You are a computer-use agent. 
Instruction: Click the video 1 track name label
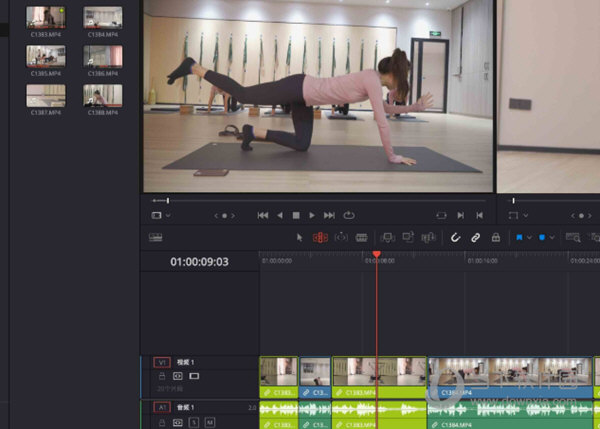(x=186, y=362)
